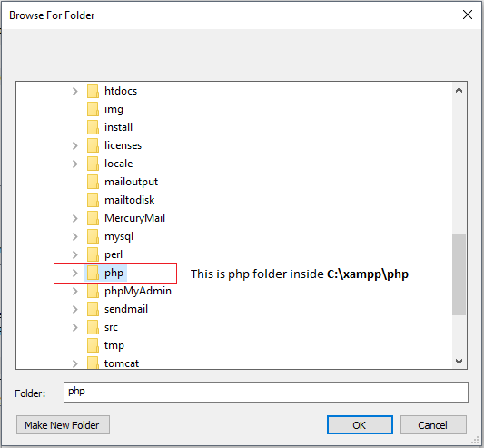Click the scrollbar up arrow

pos(459,90)
